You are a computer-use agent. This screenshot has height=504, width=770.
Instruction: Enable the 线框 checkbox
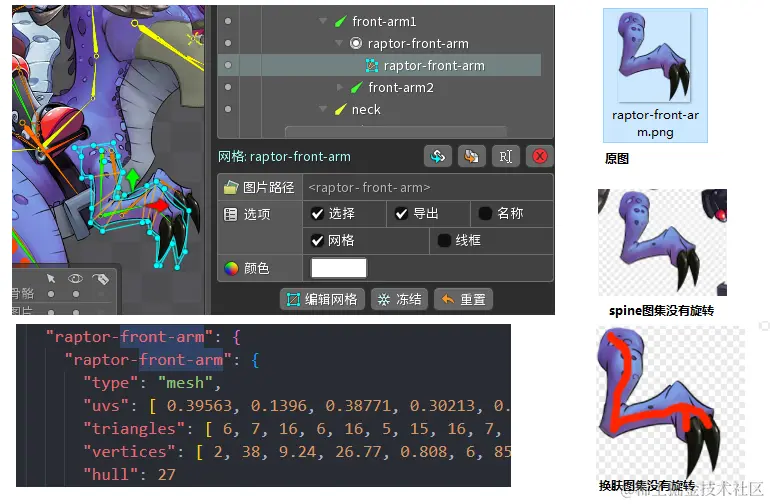pos(444,241)
